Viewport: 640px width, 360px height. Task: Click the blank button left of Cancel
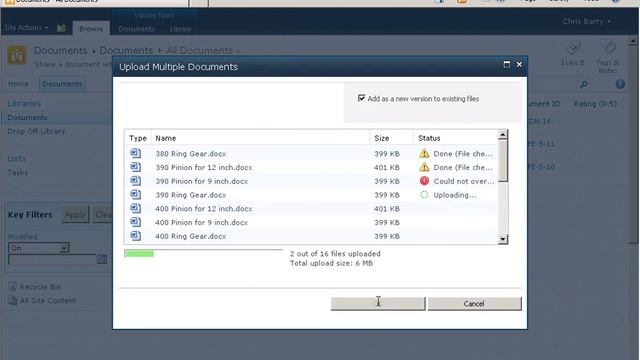(x=378, y=304)
